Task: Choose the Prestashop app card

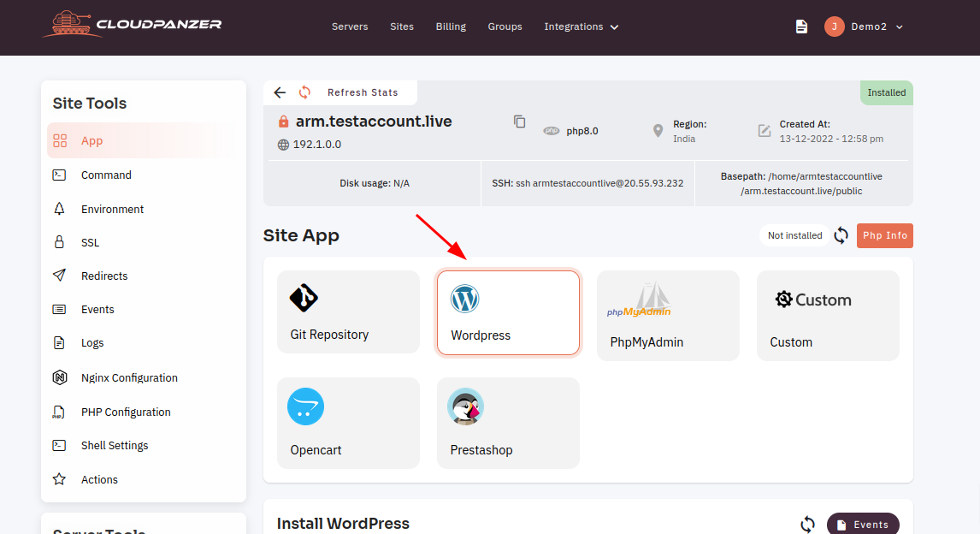Action: [508, 424]
